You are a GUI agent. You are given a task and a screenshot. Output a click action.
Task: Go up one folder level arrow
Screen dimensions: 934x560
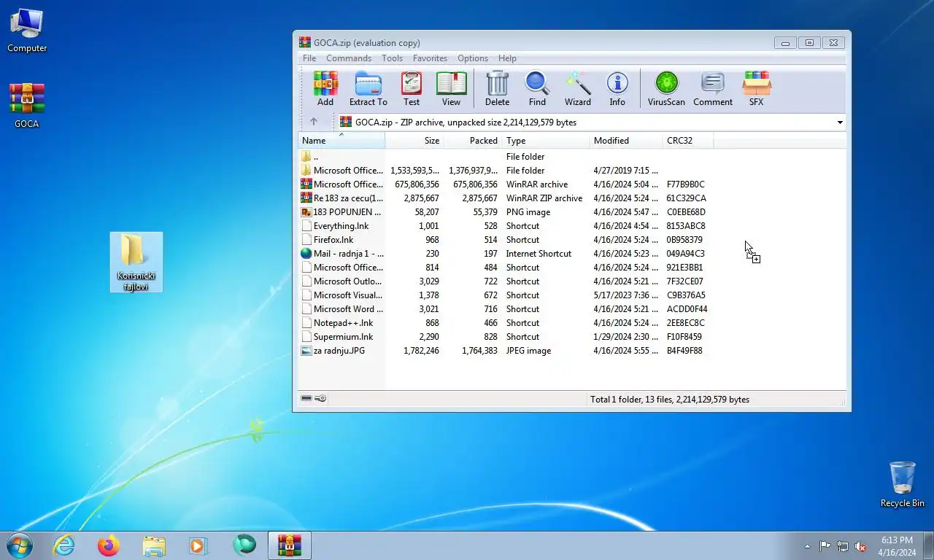click(x=314, y=122)
